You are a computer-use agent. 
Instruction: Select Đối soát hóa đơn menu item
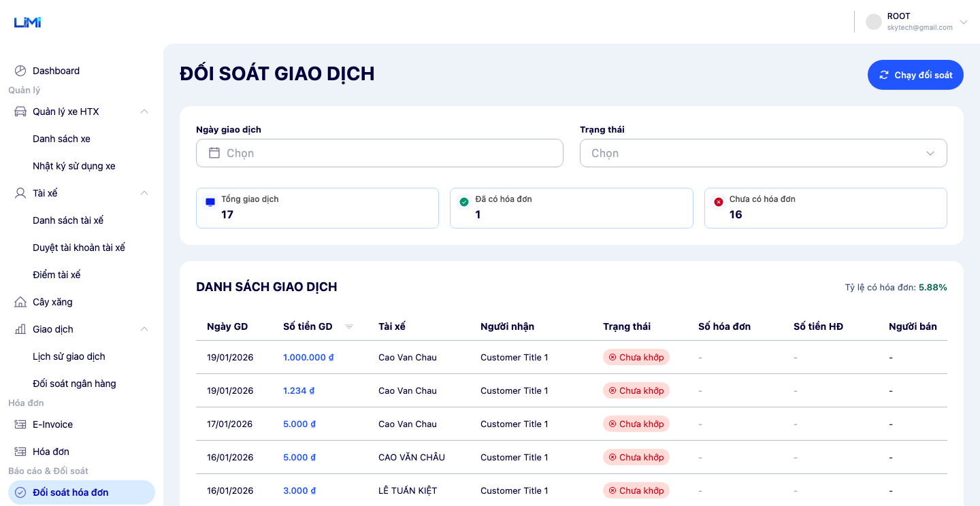pyautogui.click(x=82, y=492)
